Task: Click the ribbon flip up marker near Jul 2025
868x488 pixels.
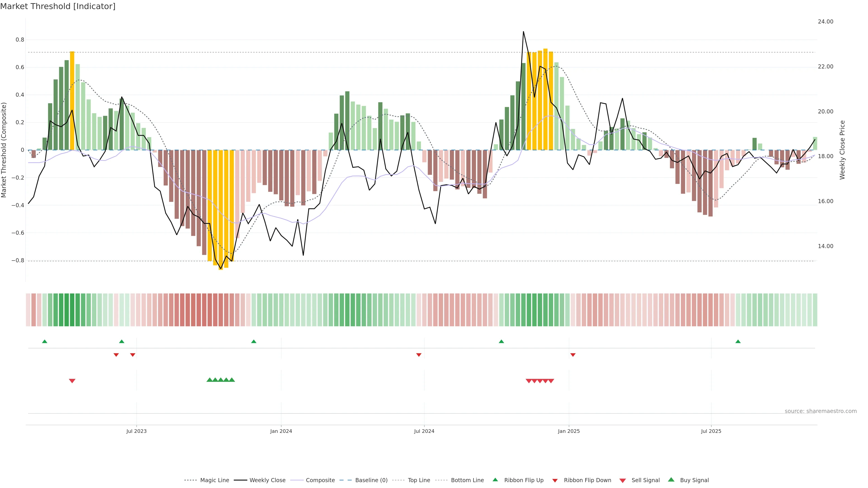Action: point(738,342)
